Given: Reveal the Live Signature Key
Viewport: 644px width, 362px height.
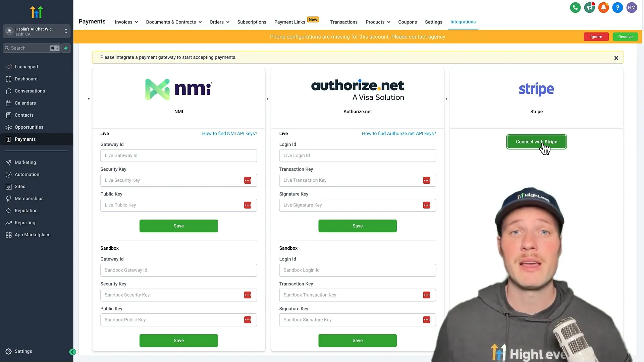Looking at the screenshot, I should [x=426, y=205].
